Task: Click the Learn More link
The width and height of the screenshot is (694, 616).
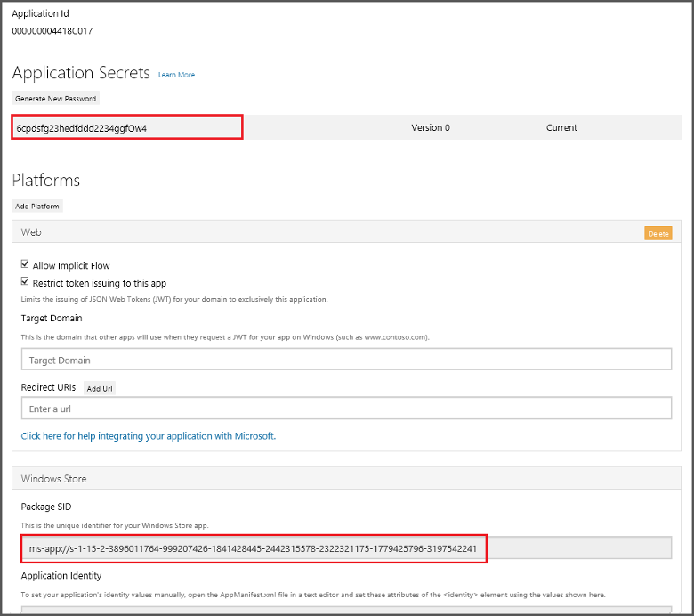Action: click(176, 75)
